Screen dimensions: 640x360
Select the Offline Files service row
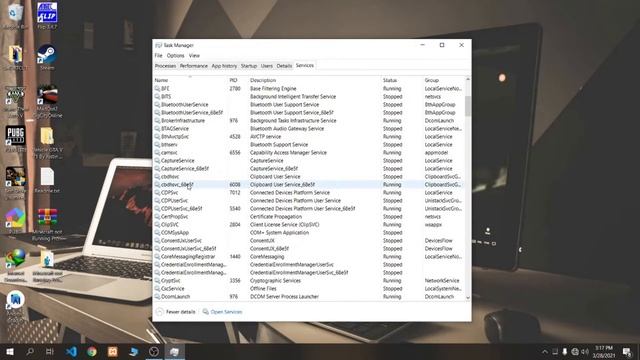coord(309,288)
